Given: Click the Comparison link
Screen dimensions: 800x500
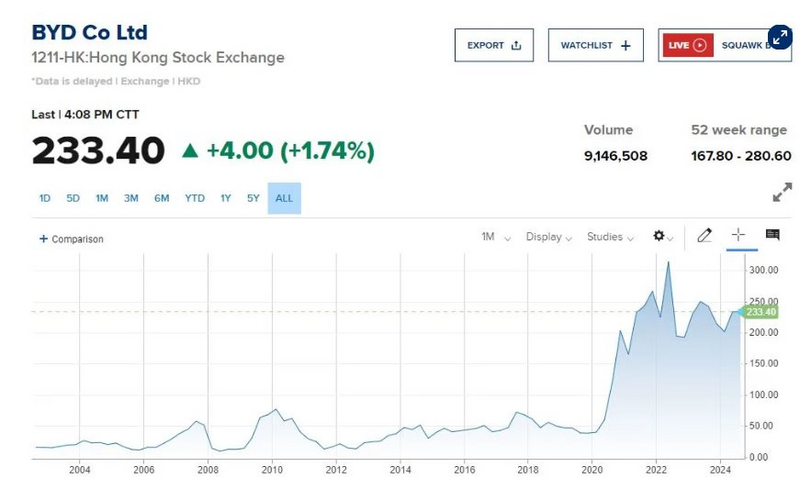Looking at the screenshot, I should coord(78,239).
